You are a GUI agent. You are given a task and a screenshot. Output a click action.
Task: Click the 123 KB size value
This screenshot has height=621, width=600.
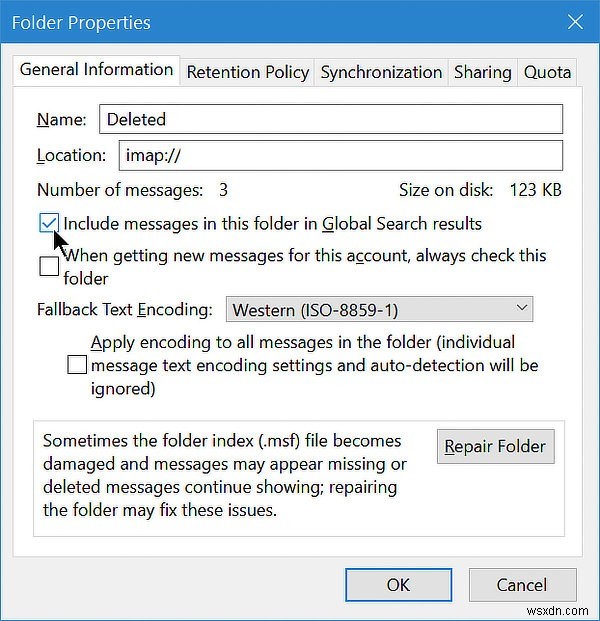tap(535, 190)
